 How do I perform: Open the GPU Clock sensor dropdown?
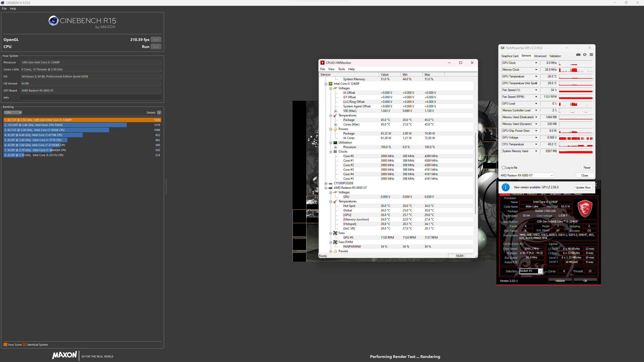point(536,63)
